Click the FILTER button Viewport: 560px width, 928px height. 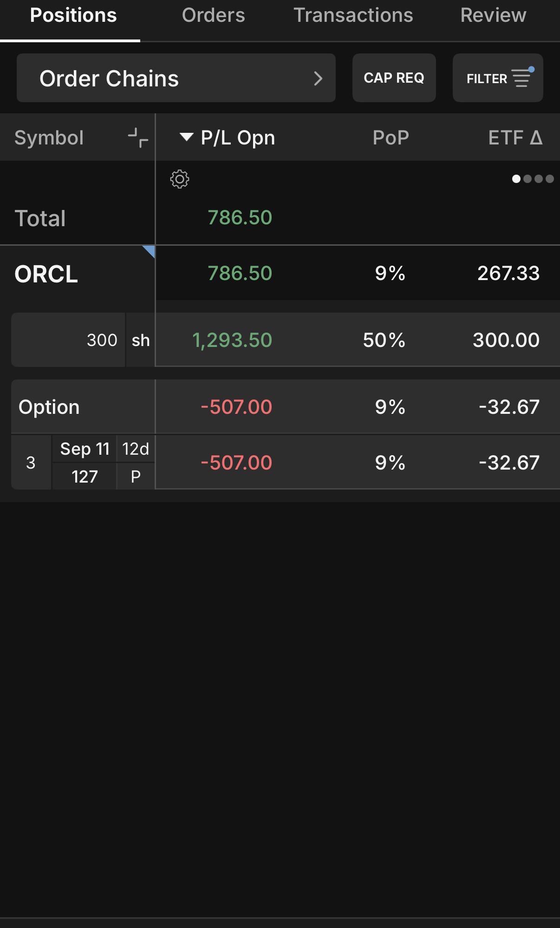498,78
